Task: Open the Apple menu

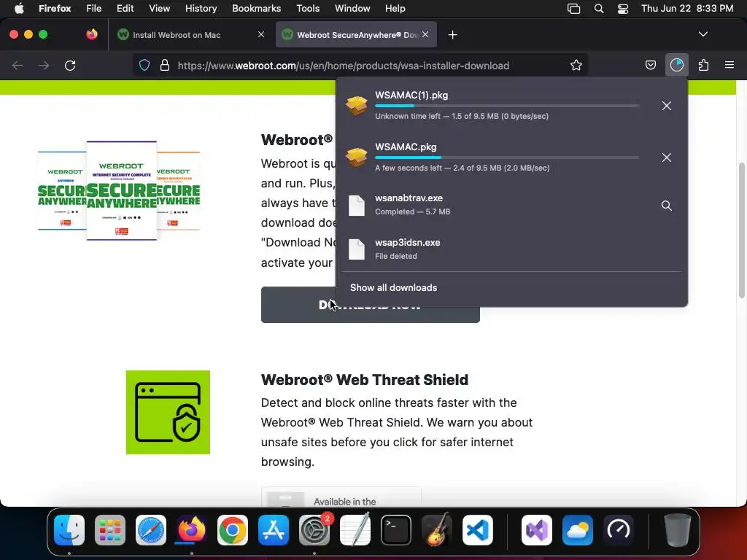Action: [x=19, y=8]
